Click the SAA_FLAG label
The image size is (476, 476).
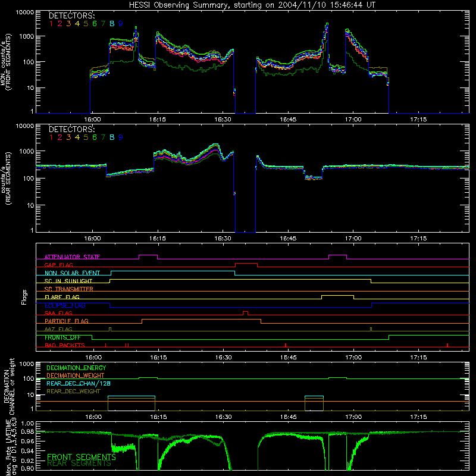pos(58,313)
